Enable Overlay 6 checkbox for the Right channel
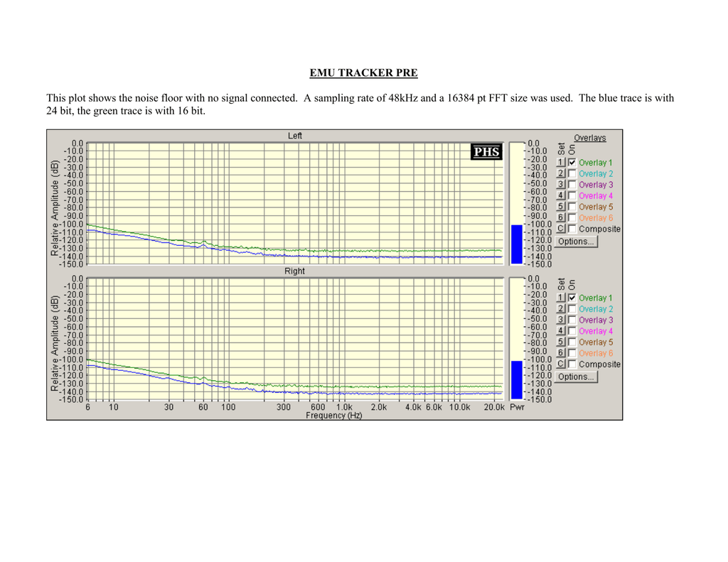Viewport: 728px width, 562px height. click(x=572, y=353)
